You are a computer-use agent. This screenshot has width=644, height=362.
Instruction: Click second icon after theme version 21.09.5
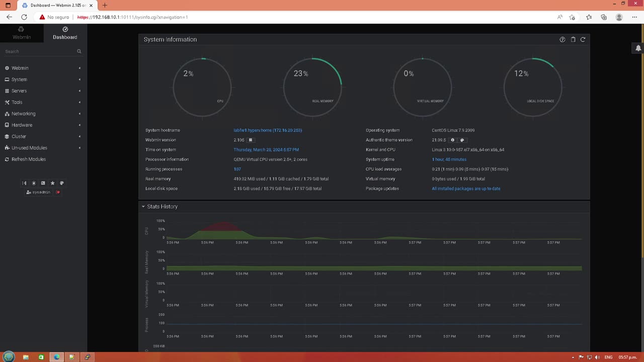[462, 140]
